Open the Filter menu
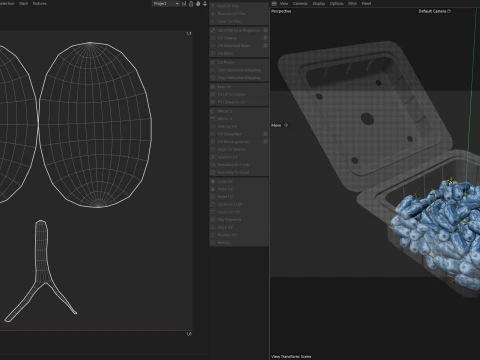Screen dimensions: 480x360 click(x=353, y=3)
